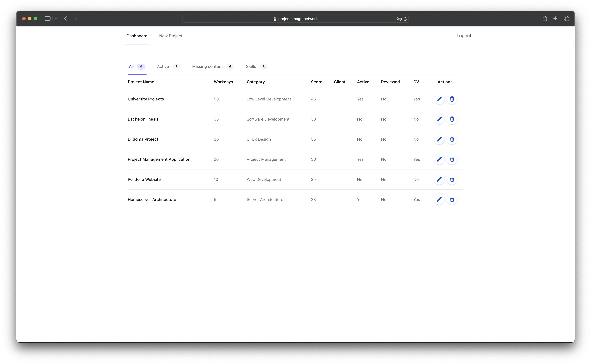
Task: Click pencil icon for Diploma Project
Action: [x=439, y=139]
